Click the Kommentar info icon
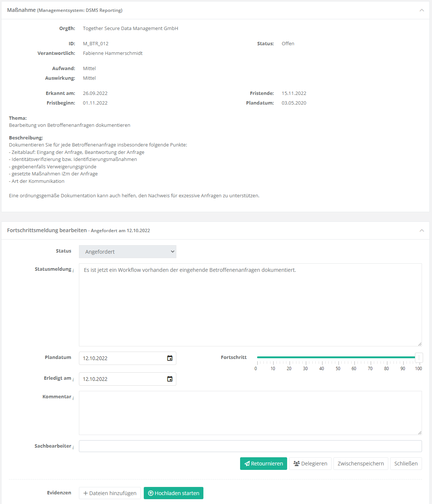 (73, 398)
